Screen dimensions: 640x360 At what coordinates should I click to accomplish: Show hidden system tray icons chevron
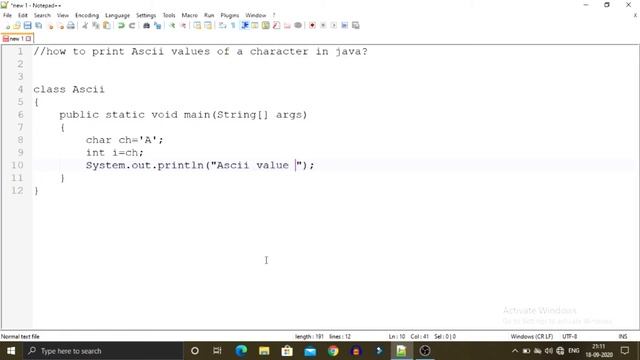(x=515, y=351)
